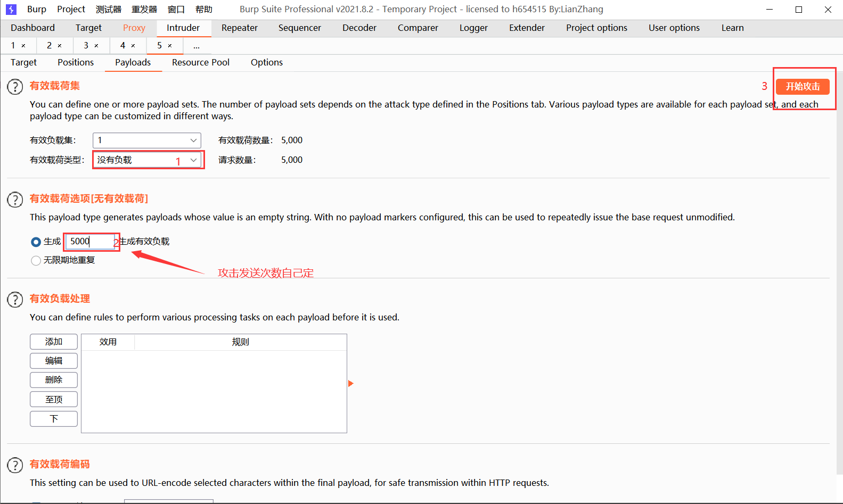Click the 删除 rule button
Viewport: 843px width, 504px height.
pyautogui.click(x=54, y=380)
